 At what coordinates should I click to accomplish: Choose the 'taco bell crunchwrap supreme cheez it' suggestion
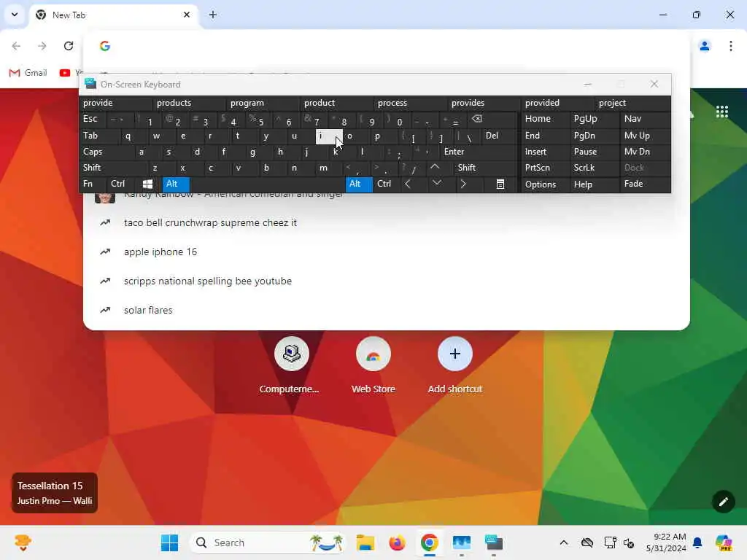(387, 223)
